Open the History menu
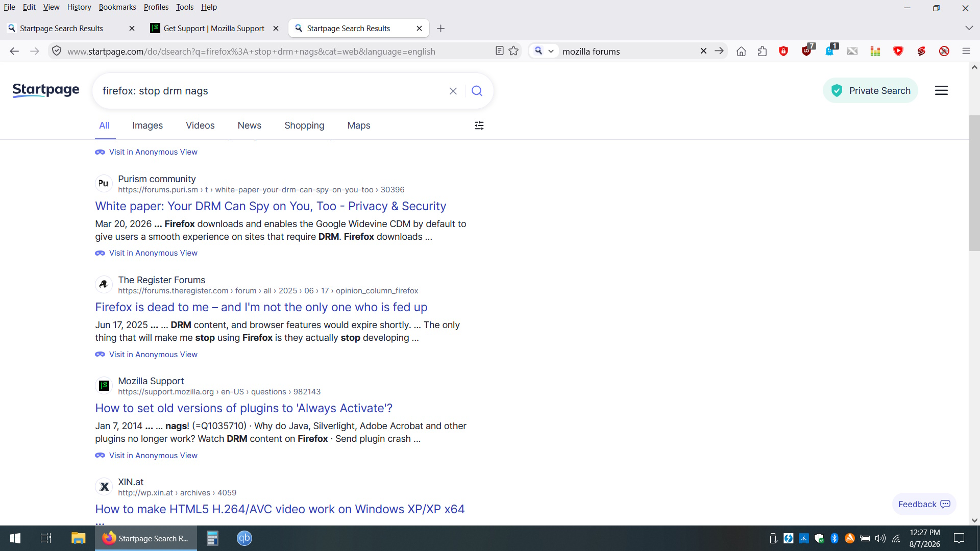980x551 pixels. tap(79, 7)
